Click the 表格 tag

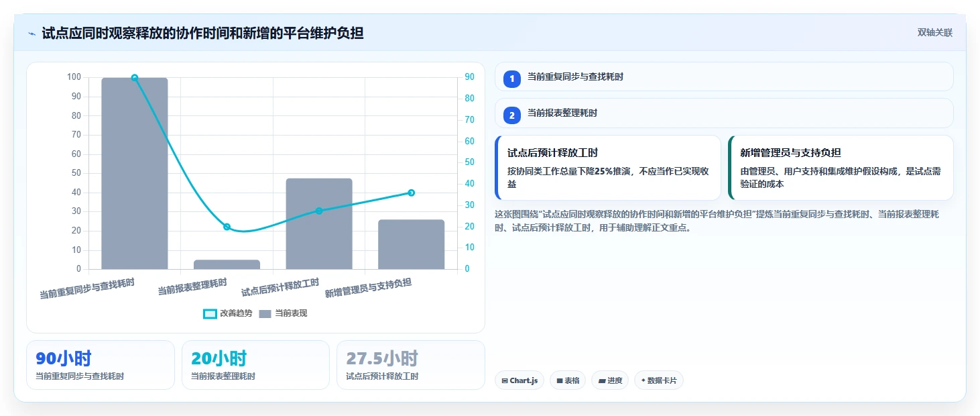[x=568, y=380]
